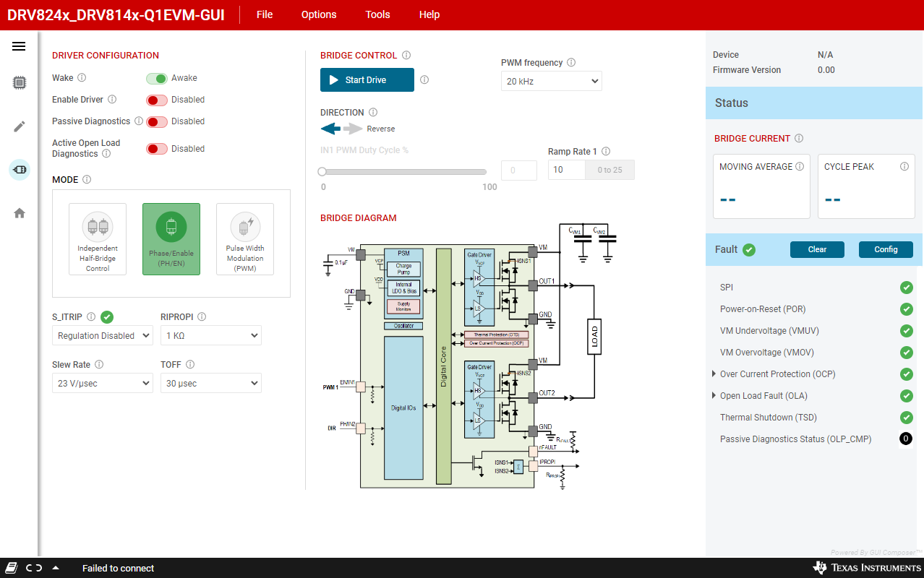
Task: Click the connection link icon in status bar
Action: click(34, 568)
